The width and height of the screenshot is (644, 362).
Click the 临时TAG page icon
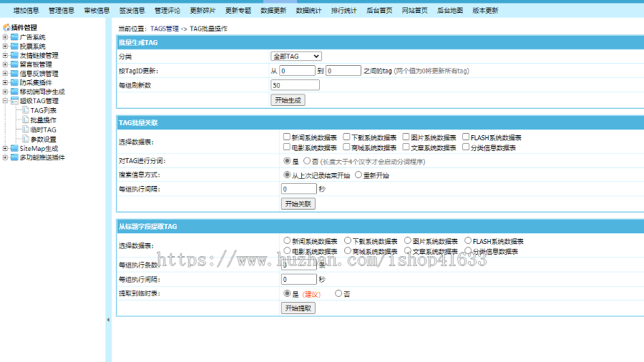pyautogui.click(x=25, y=129)
